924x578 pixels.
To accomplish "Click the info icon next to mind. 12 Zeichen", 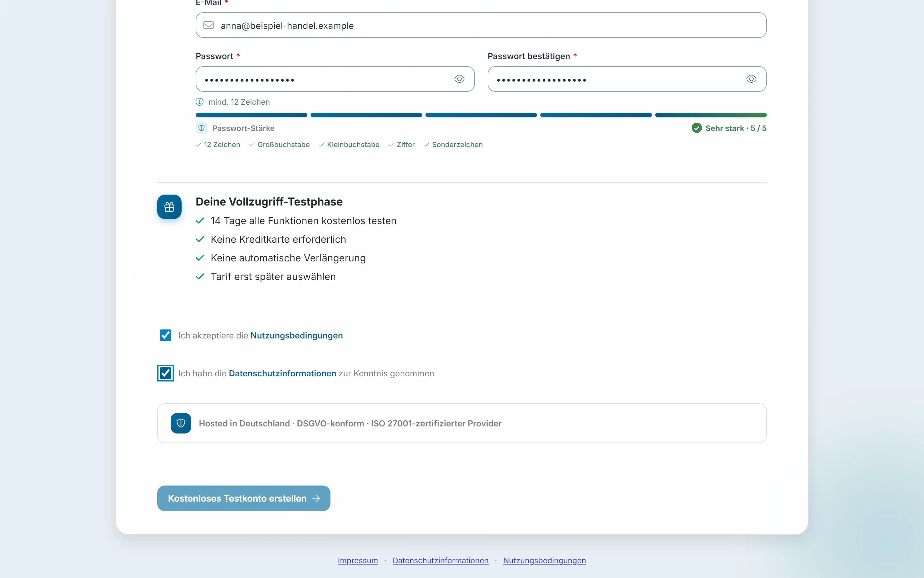I will [200, 102].
